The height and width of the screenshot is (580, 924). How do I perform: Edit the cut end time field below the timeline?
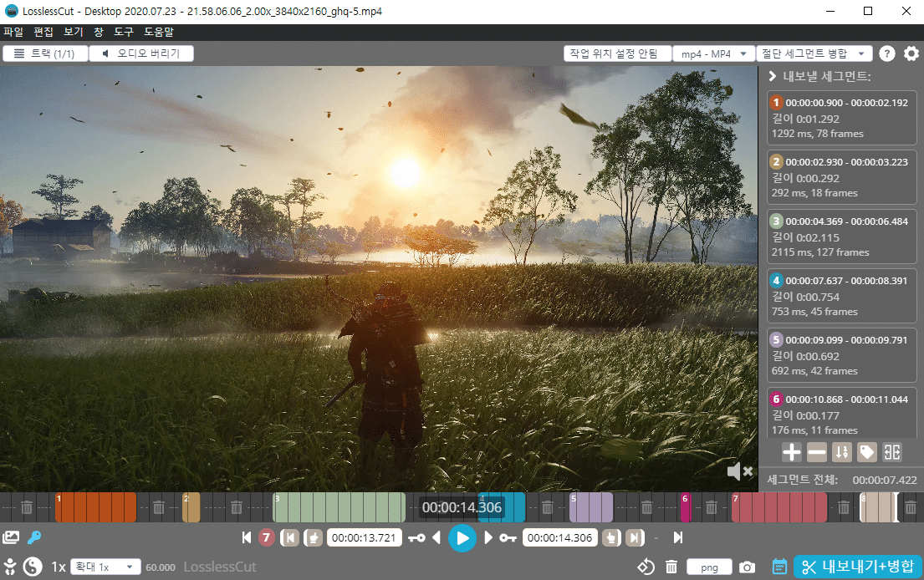tap(559, 537)
